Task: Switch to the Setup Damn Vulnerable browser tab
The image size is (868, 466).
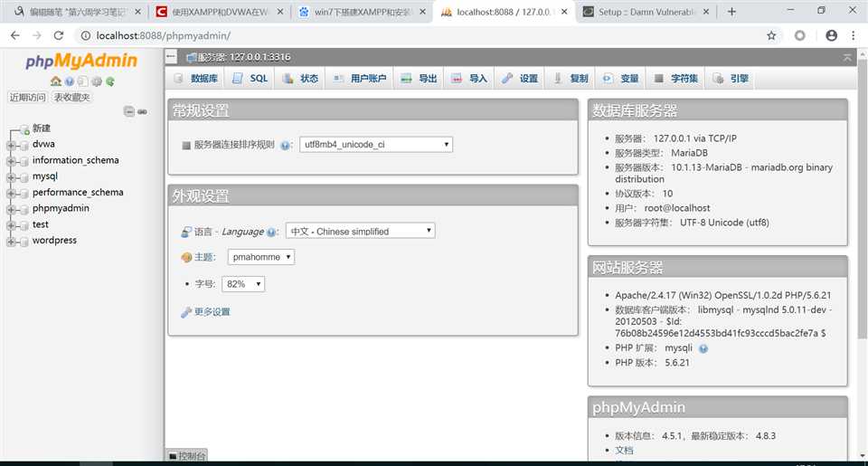Action: pyautogui.click(x=646, y=12)
